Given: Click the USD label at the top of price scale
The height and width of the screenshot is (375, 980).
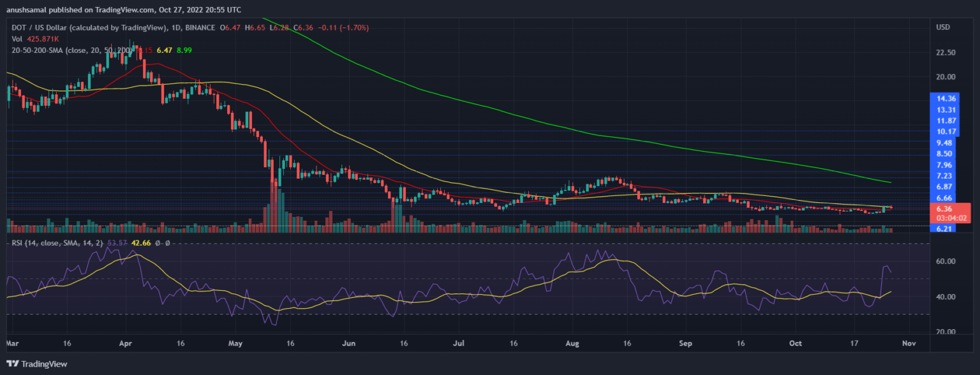Looking at the screenshot, I should click(x=943, y=27).
